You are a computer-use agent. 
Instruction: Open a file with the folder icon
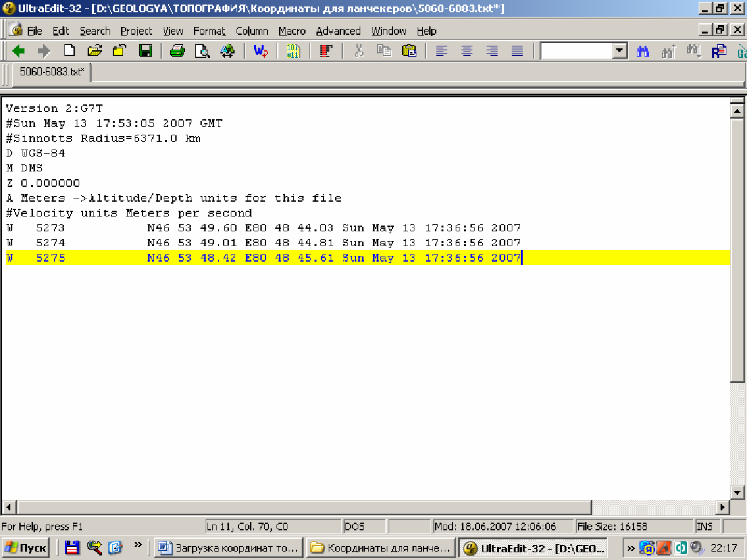pyautogui.click(x=95, y=50)
